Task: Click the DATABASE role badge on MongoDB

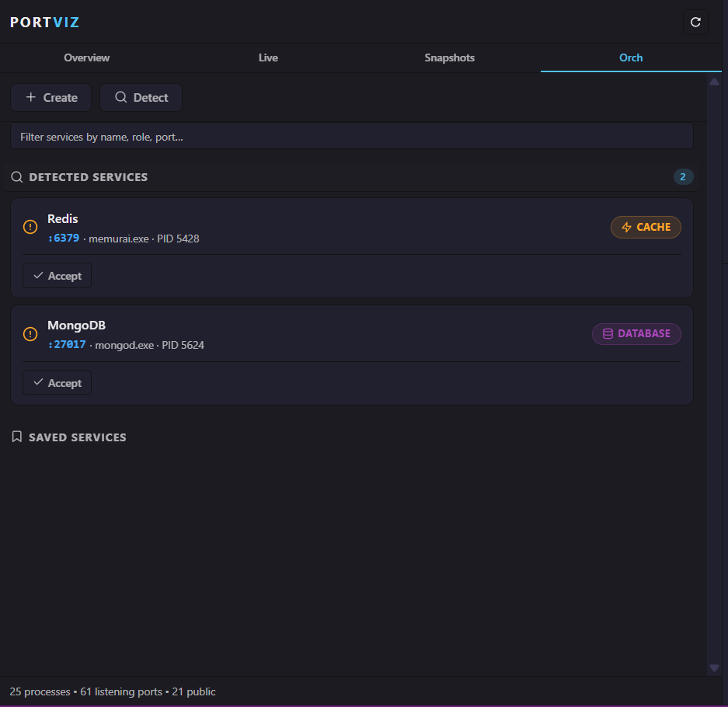Action: [x=636, y=333]
